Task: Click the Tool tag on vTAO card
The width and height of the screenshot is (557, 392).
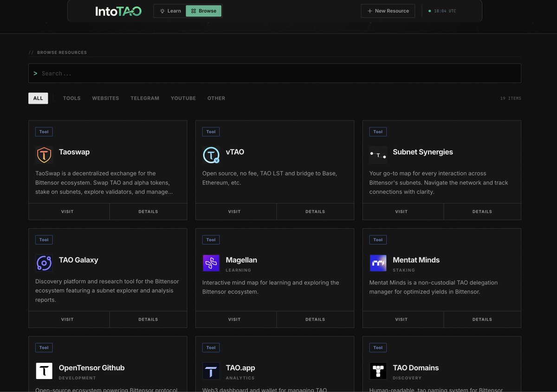Action: tap(211, 132)
